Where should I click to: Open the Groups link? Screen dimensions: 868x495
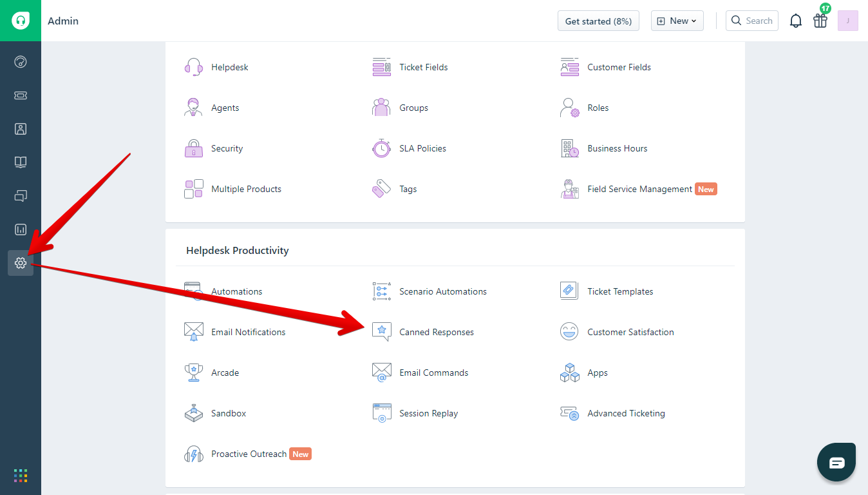(414, 108)
